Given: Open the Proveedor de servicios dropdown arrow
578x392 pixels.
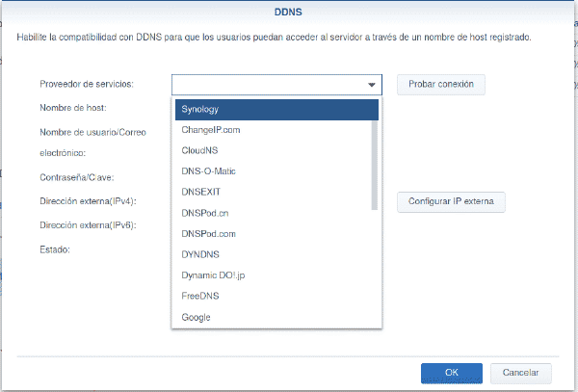Looking at the screenshot, I should 371,85.
